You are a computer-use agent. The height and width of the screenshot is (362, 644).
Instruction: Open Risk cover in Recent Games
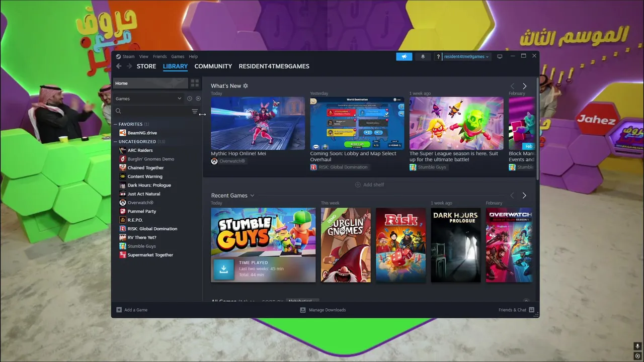(x=400, y=245)
